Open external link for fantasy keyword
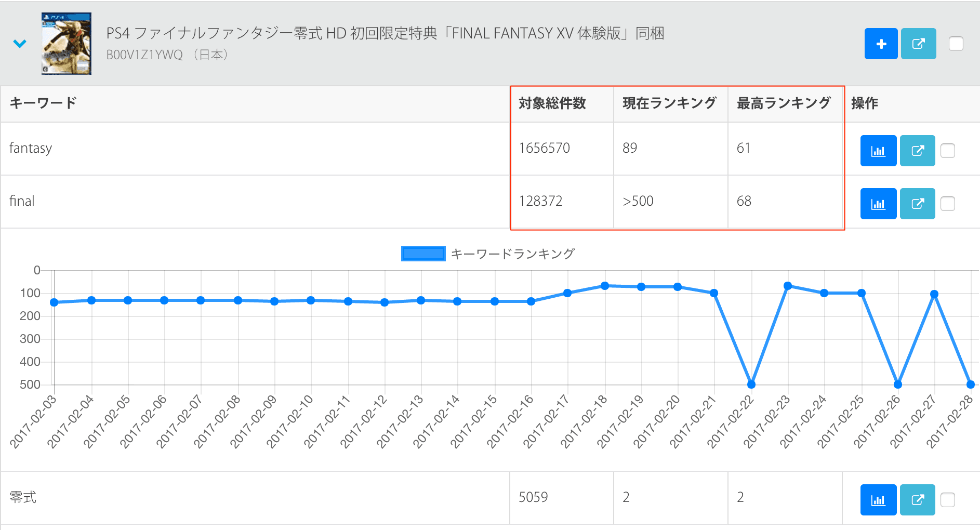Screen dimensions: 980x530 tap(917, 151)
